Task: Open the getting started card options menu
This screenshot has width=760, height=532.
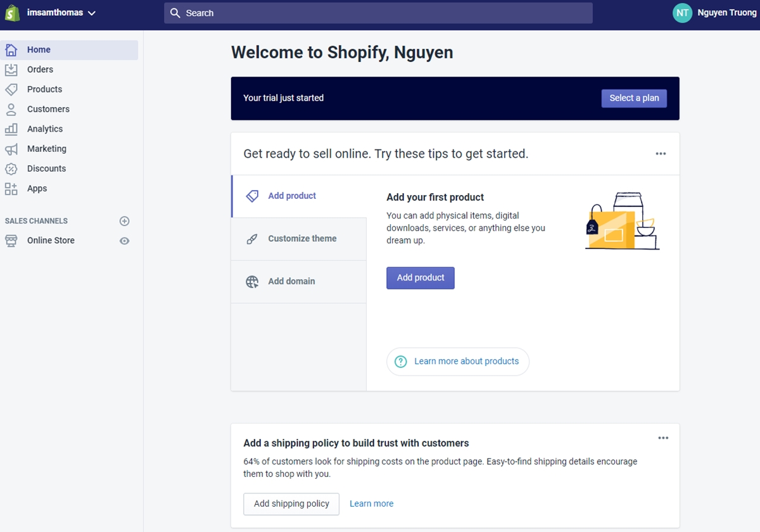Action: click(661, 154)
